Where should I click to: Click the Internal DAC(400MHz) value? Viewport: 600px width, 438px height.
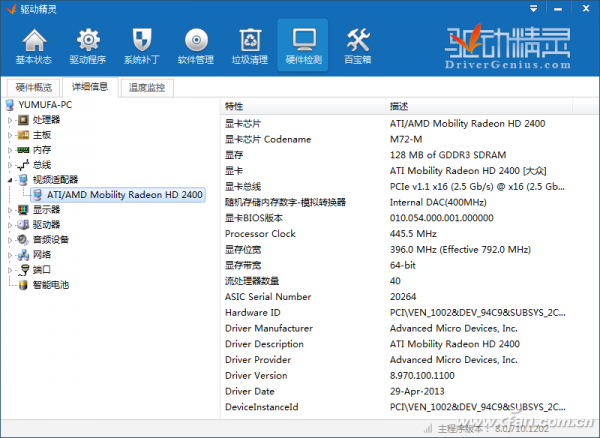[438, 202]
